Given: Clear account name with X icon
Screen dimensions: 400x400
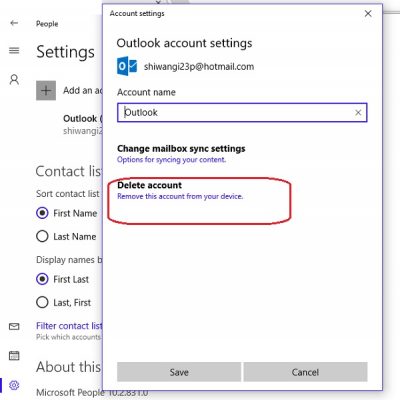Looking at the screenshot, I should tap(358, 113).
